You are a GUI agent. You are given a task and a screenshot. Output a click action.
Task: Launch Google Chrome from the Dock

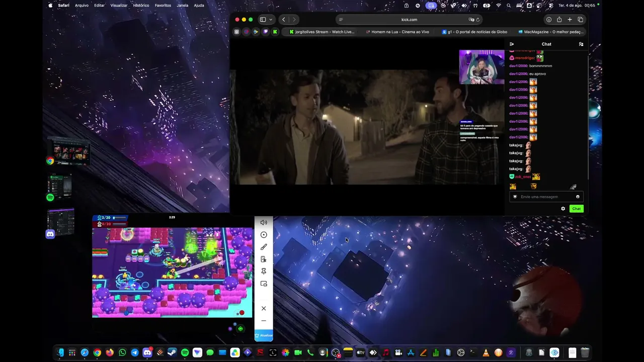click(x=97, y=352)
